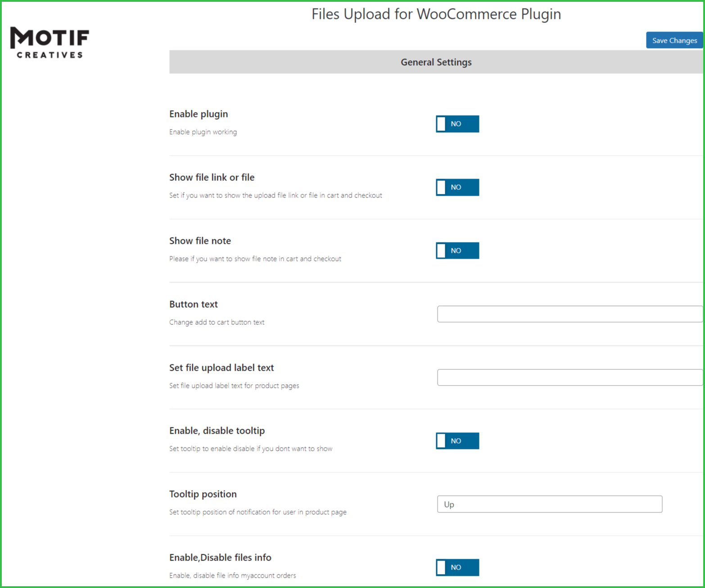Click 'Set tooltip to enable disable' description
The height and width of the screenshot is (588, 705).
click(251, 449)
